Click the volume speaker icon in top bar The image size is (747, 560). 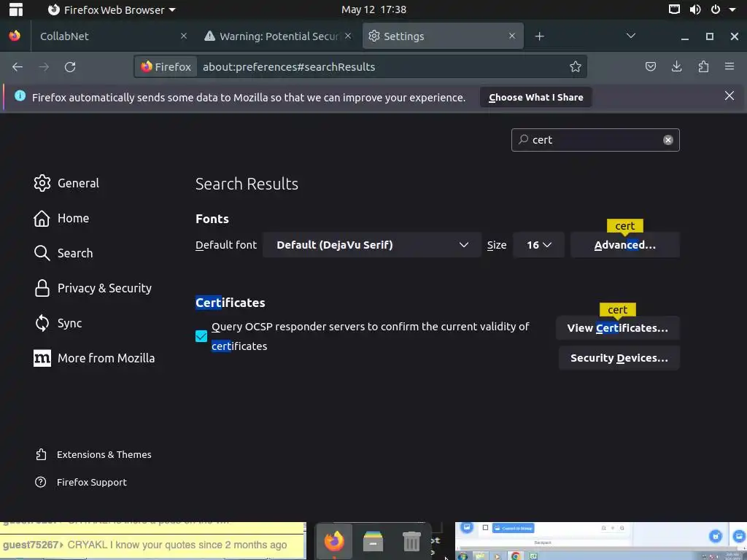(695, 9)
